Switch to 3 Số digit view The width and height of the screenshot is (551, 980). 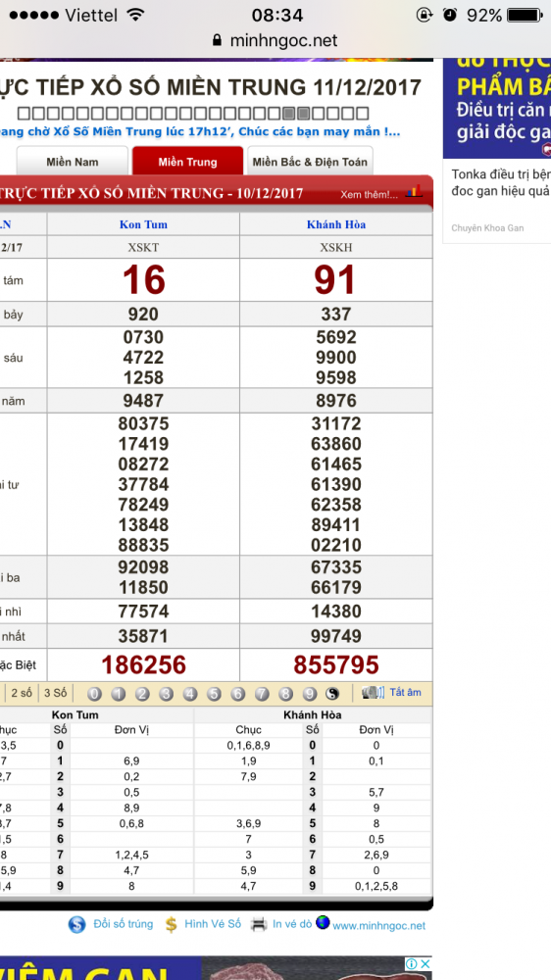pos(55,693)
